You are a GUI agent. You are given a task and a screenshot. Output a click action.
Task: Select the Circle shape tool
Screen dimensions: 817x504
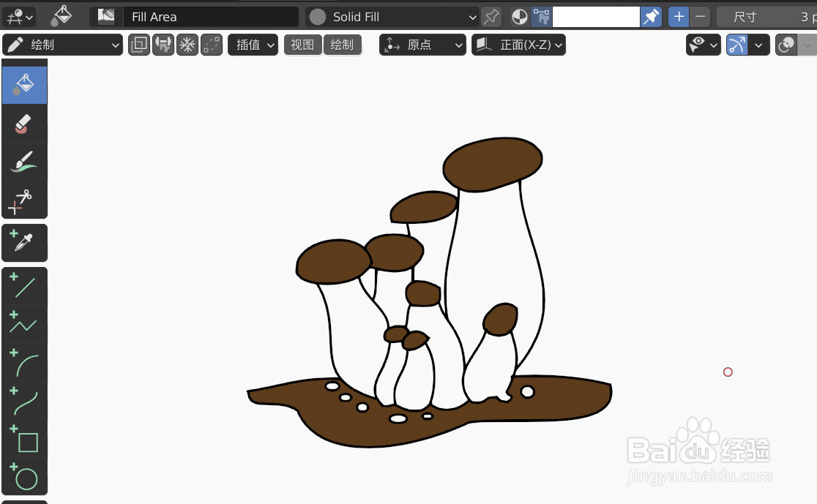[x=24, y=478]
